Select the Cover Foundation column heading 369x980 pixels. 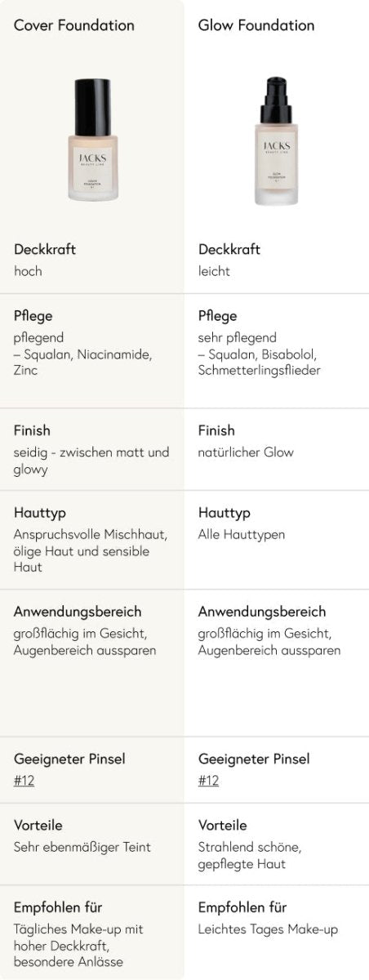pyautogui.click(x=74, y=25)
